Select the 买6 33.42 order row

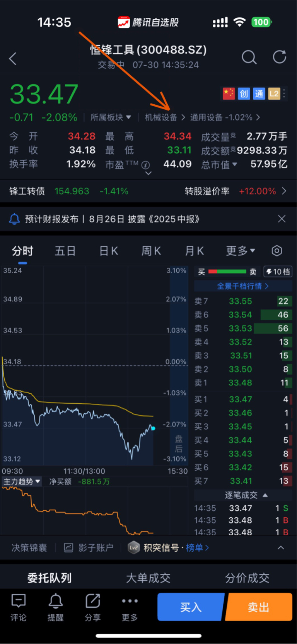(x=243, y=467)
